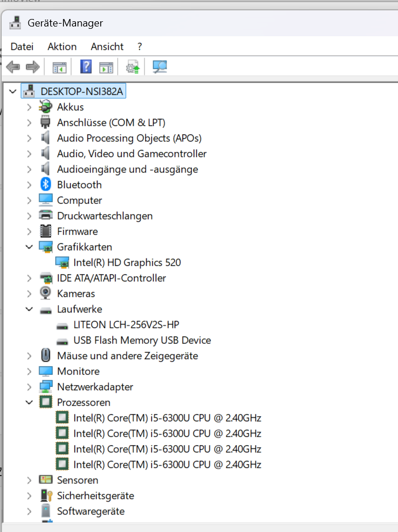Viewport: 398px width, 532px height.
Task: Select the Druckwarteschlangen category label
Action: (x=105, y=216)
